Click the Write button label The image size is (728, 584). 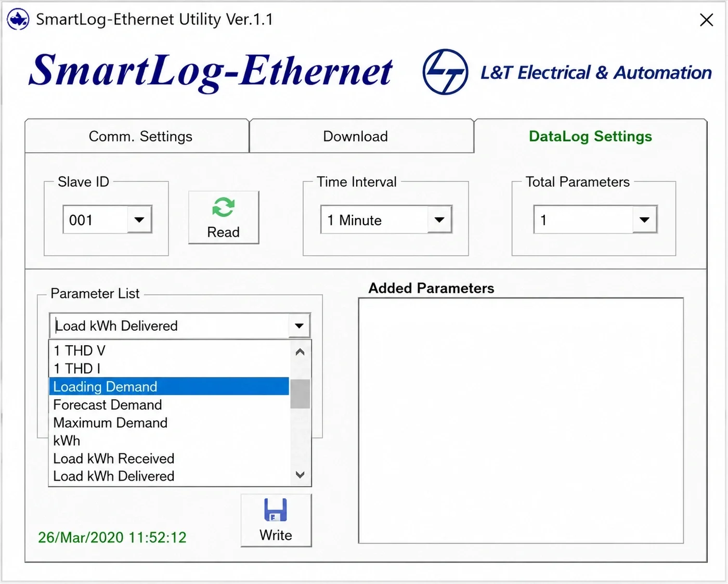point(276,535)
